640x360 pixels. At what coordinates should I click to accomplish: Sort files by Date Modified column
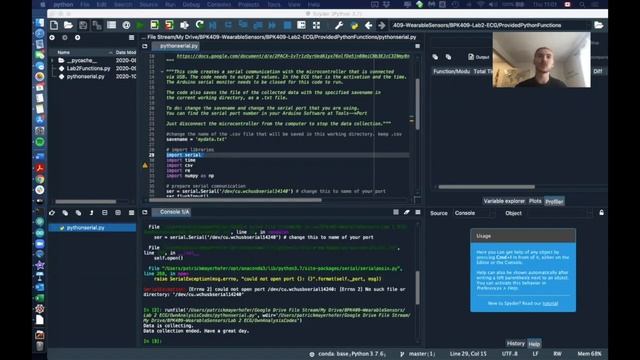[x=125, y=52]
